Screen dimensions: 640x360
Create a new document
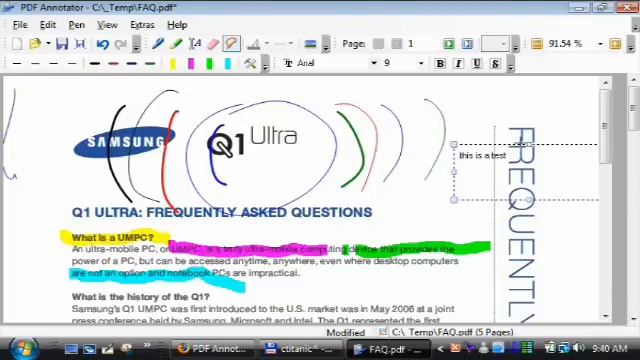17,44
